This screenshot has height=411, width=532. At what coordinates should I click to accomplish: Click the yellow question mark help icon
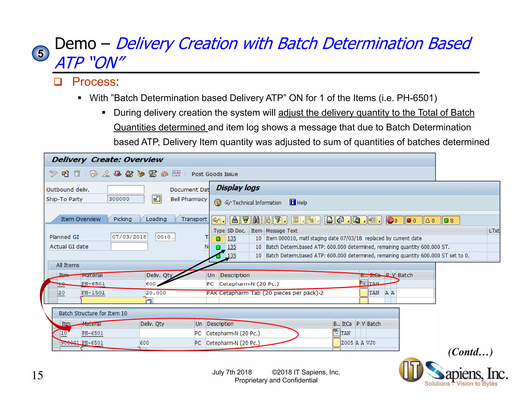[x=218, y=203]
